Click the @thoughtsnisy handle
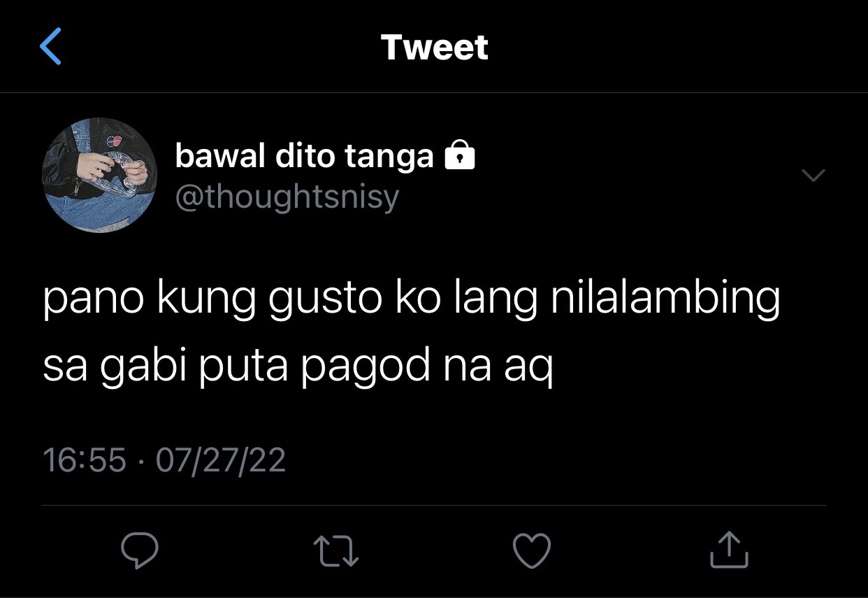 [287, 198]
